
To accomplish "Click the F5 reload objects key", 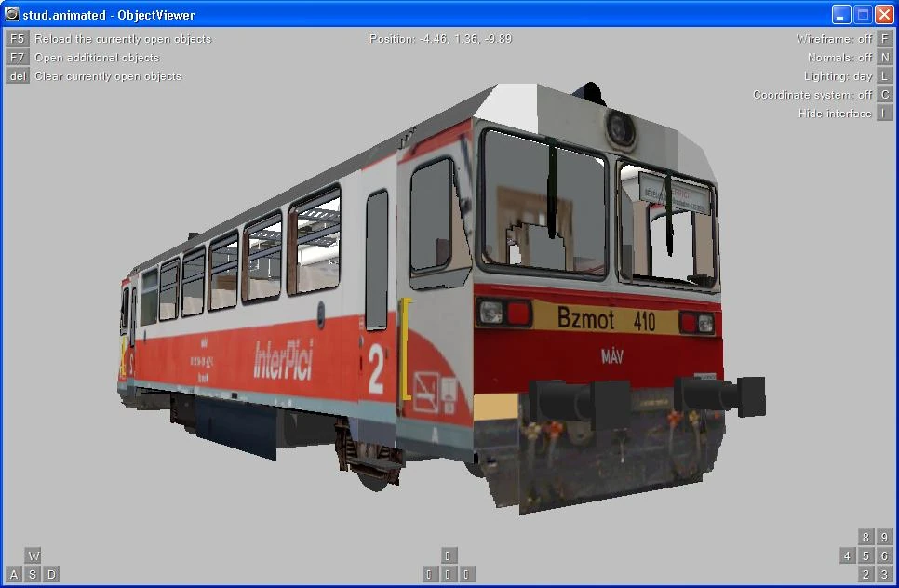I will 17,39.
